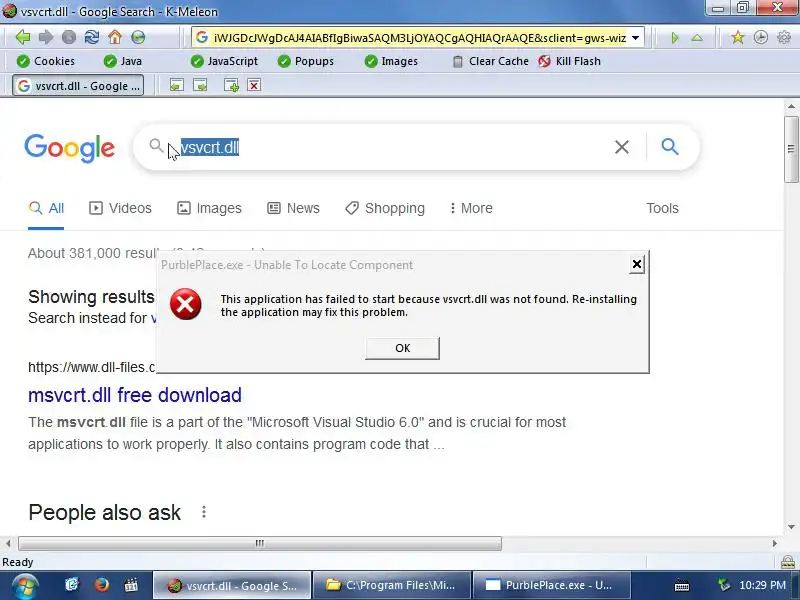Viewport: 800px width, 600px height.
Task: Click the green Up triangle icon
Action: point(697,38)
